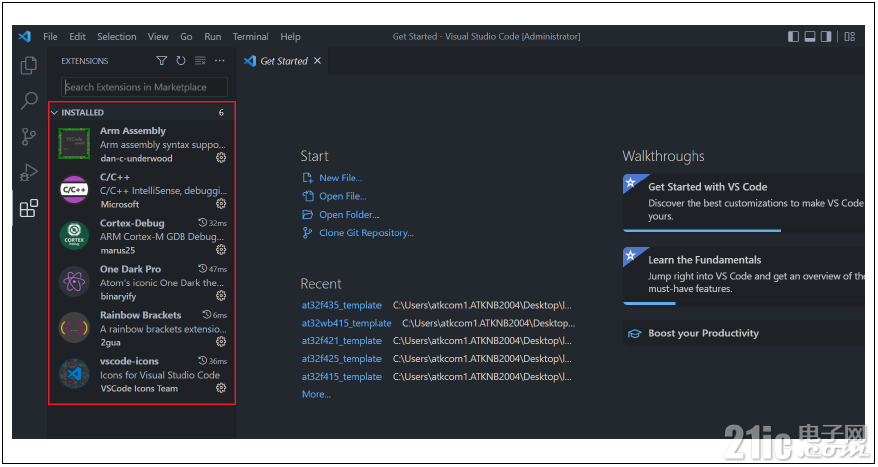The image size is (878, 467).
Task: Open the manage gear for Arm Assembly
Action: click(221, 158)
